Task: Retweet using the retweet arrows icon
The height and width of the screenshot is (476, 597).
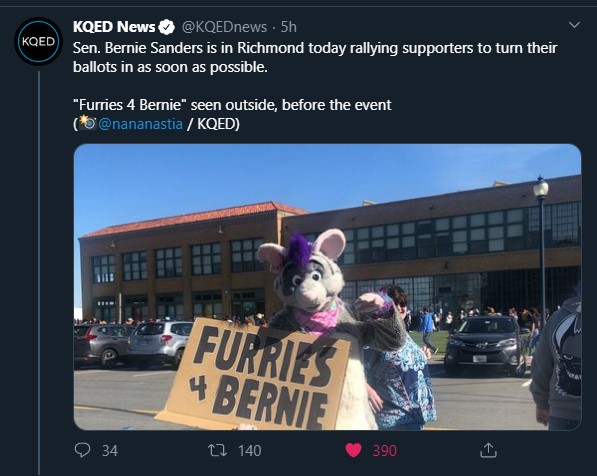Action: pyautogui.click(x=217, y=450)
